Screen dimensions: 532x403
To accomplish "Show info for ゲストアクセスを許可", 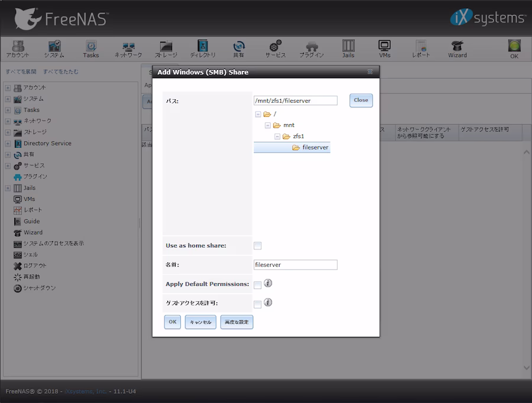I will coord(268,302).
